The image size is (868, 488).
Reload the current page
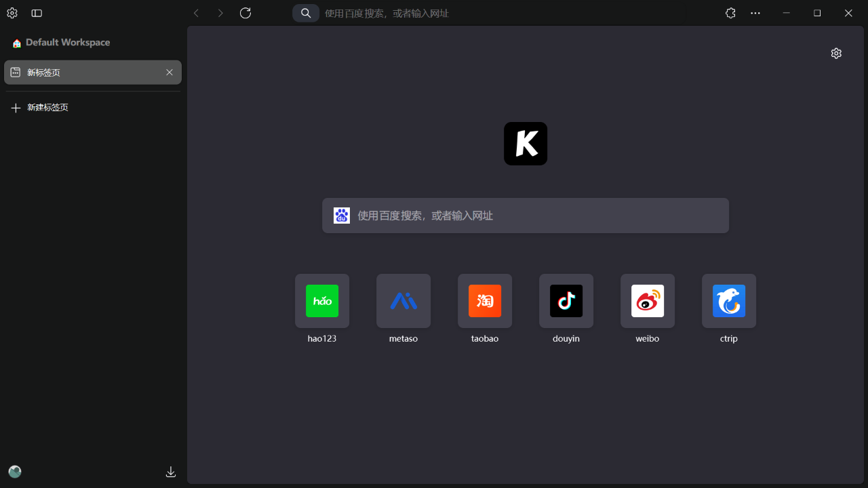(245, 13)
